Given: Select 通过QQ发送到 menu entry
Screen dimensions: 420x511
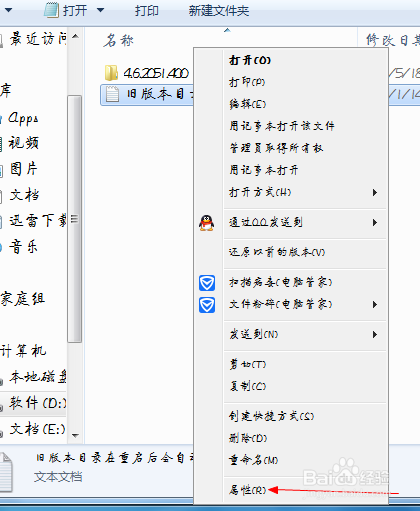Looking at the screenshot, I should pos(266,222).
